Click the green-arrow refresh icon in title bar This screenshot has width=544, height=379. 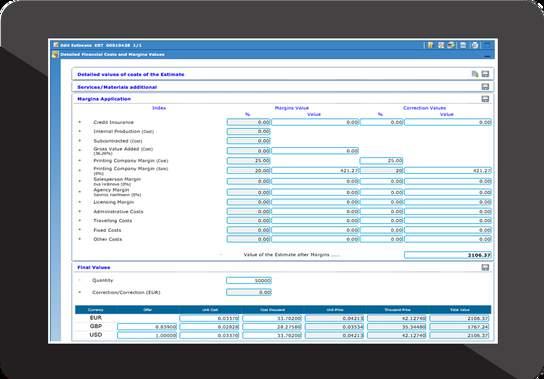point(451,45)
